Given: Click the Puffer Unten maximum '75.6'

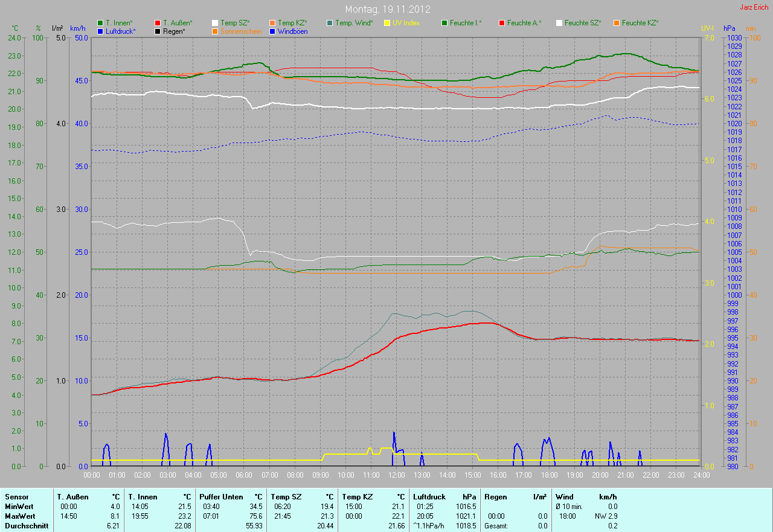Looking at the screenshot, I should click(x=256, y=516).
